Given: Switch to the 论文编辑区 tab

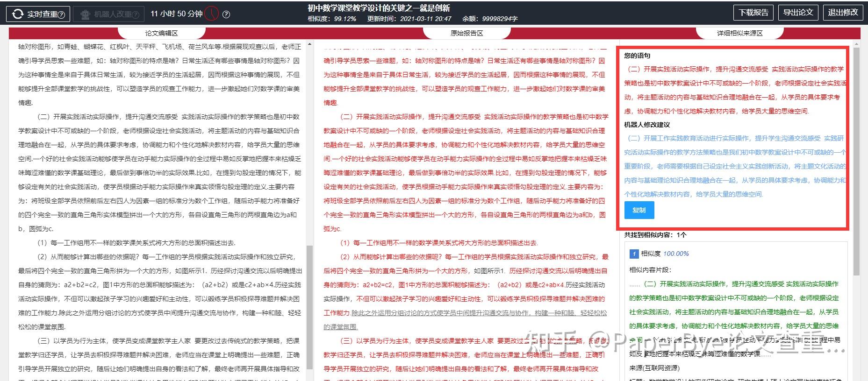Looking at the screenshot, I should [x=161, y=33].
